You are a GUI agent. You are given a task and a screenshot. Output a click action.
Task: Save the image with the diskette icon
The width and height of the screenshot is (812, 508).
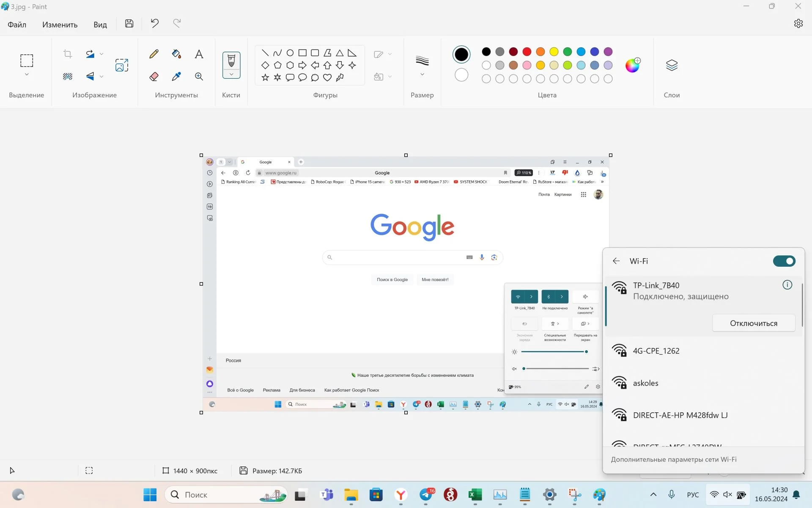click(x=129, y=24)
